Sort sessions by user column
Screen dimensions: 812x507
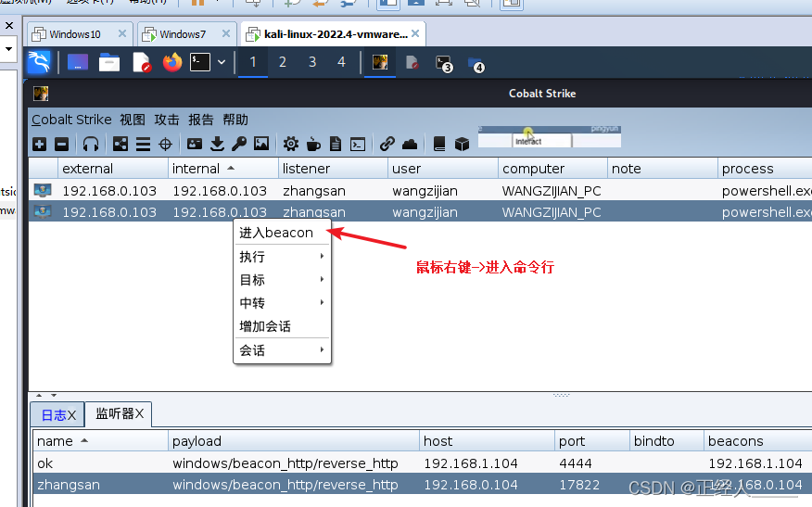[x=443, y=169]
